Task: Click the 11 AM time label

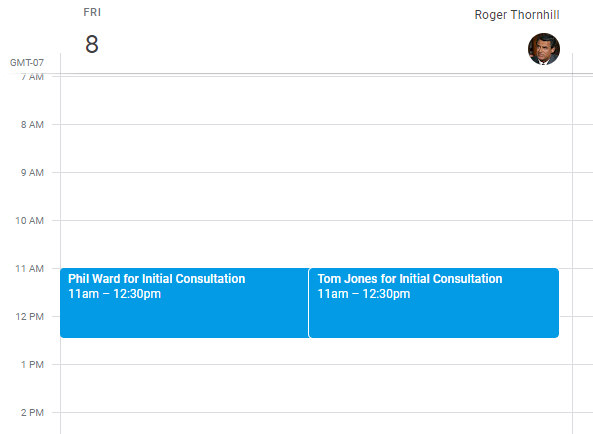Action: [29, 269]
